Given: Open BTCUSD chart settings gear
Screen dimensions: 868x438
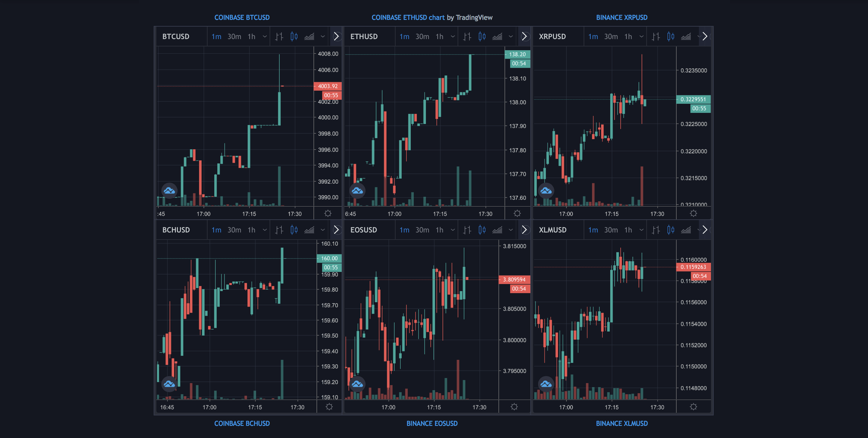Looking at the screenshot, I should coord(328,213).
